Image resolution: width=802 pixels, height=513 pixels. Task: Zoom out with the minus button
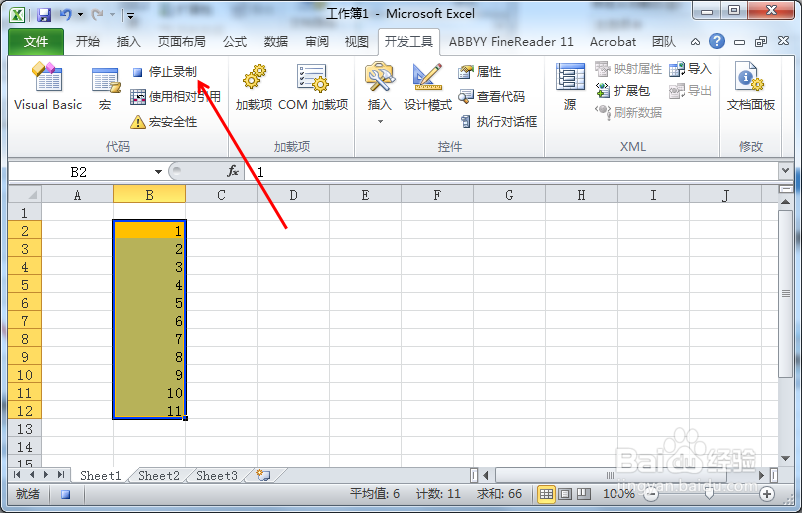(x=651, y=494)
